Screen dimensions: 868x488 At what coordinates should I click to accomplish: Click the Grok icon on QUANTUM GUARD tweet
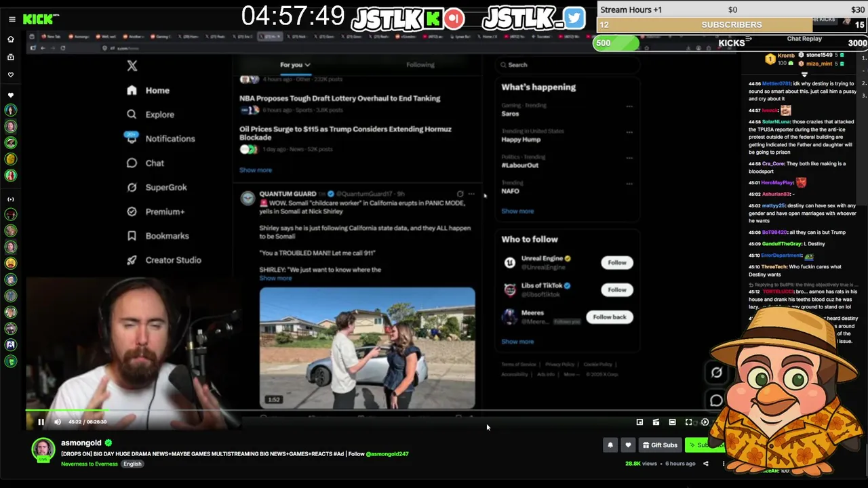460,194
